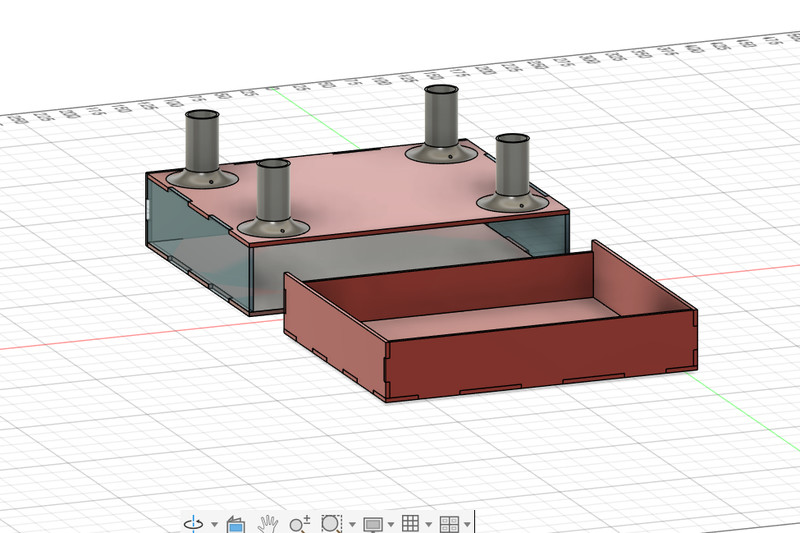Open the Orbit type dropdown arrow
This screenshot has width=800, height=533.
(214, 524)
